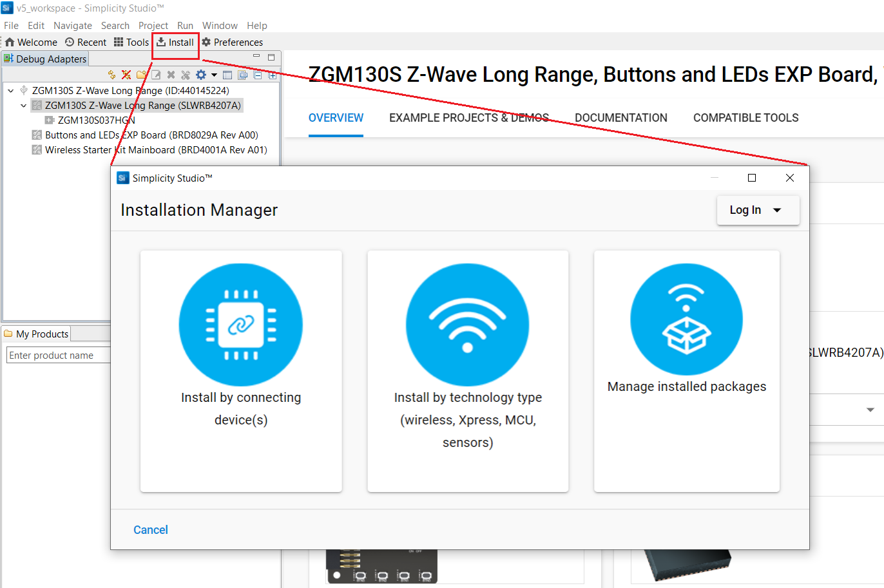Click the chip icon beside ZGM130S037HGN
This screenshot has height=588, width=884.
tap(50, 120)
